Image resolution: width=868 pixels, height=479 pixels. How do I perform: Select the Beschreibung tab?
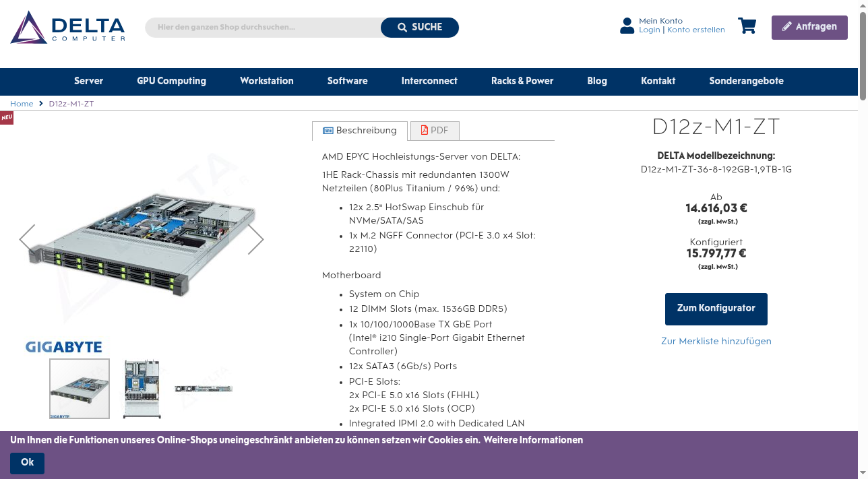(x=360, y=131)
